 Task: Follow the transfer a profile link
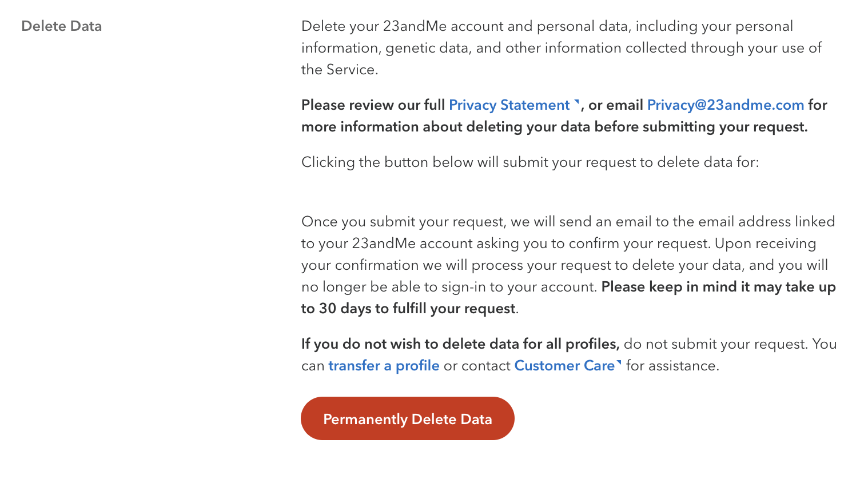point(384,366)
